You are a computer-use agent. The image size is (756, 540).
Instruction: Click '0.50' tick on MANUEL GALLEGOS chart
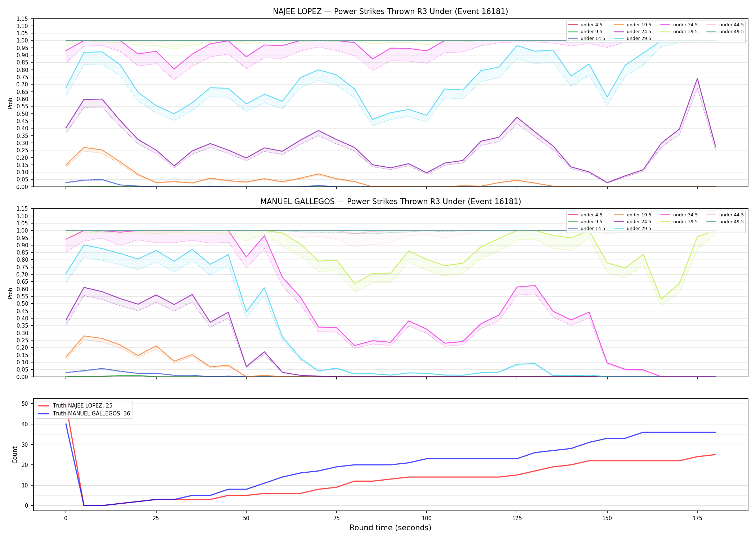coord(22,304)
